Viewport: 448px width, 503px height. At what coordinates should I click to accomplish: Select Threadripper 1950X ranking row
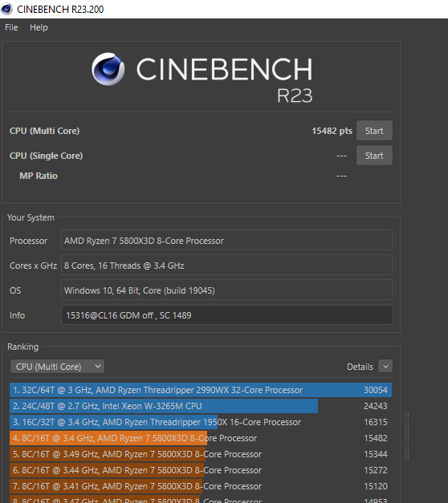pos(201,422)
